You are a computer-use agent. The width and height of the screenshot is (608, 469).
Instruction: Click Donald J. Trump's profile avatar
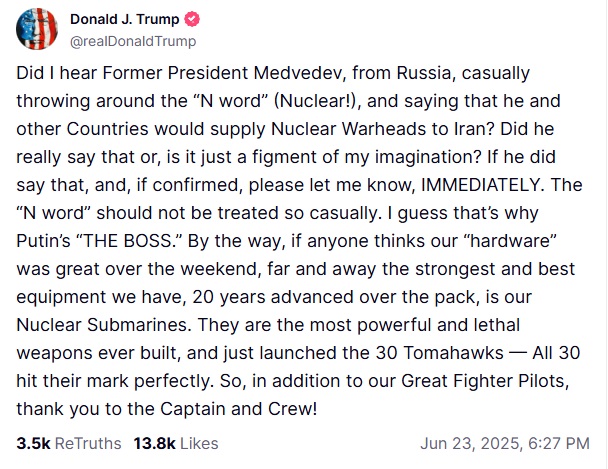[x=37, y=30]
